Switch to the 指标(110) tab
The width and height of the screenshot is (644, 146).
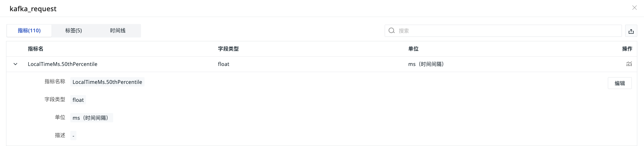(29, 31)
